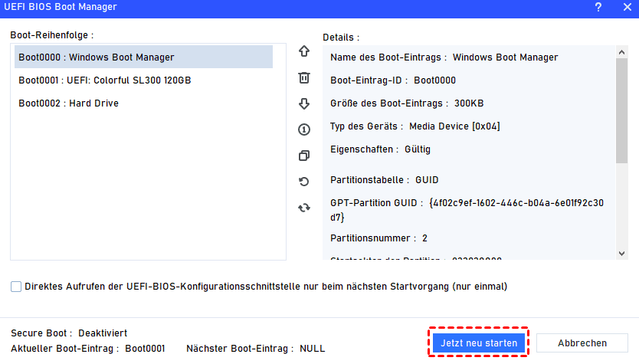Click the details panel scrollbar thumb
Image resolution: width=639 pixels, height=364 pixels.
click(x=621, y=111)
